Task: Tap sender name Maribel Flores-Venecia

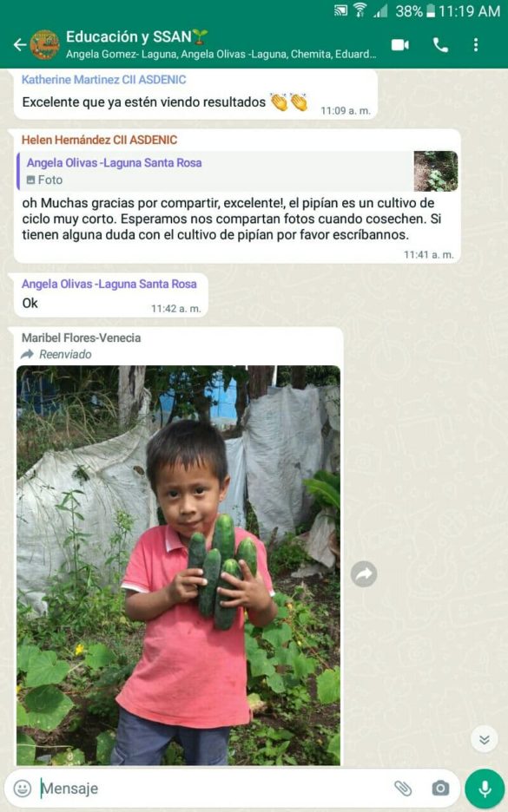Action: tap(82, 338)
